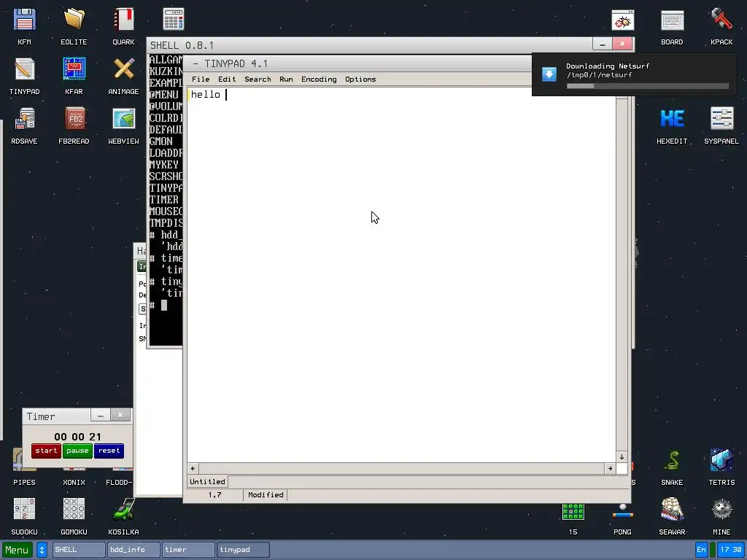Launch the EOLITE desktop icon
747x560 pixels.
[x=74, y=26]
